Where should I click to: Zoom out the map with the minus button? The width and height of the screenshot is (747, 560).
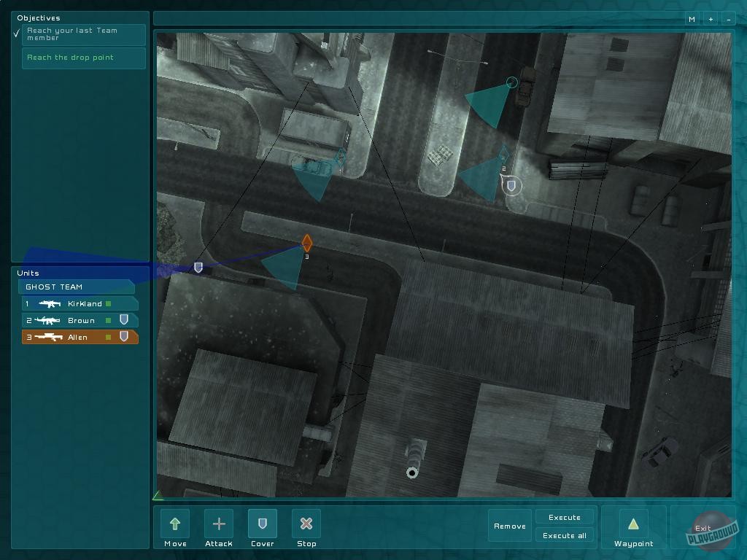(x=727, y=19)
